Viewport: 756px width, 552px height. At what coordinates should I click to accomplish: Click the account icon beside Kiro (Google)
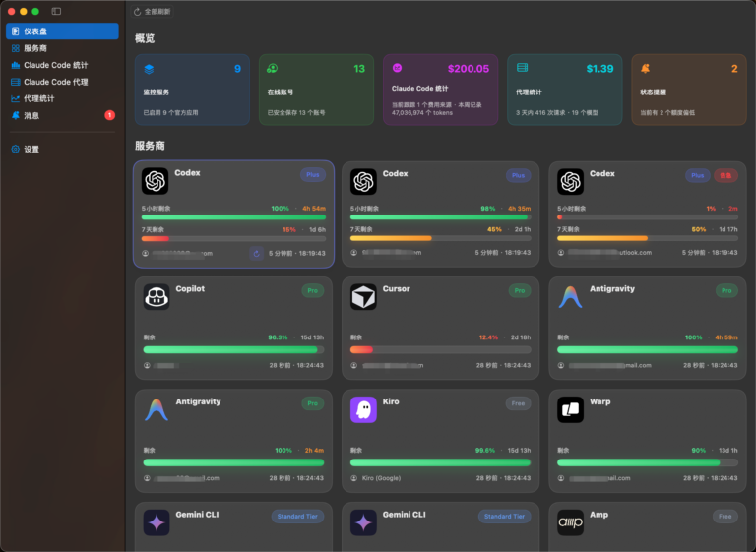click(354, 478)
